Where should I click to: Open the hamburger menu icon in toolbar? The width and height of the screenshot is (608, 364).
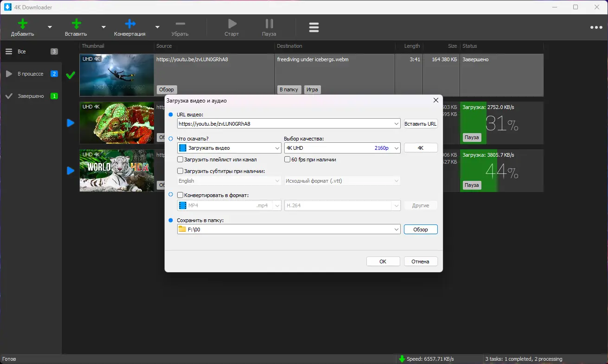pyautogui.click(x=314, y=27)
